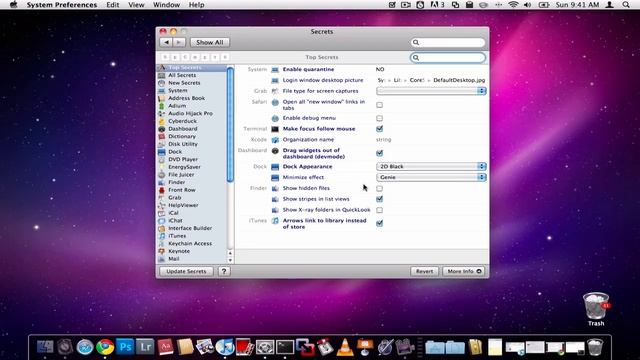This screenshot has height=360, width=640.
Task: Open the Keynote sidebar icon
Action: (162, 251)
